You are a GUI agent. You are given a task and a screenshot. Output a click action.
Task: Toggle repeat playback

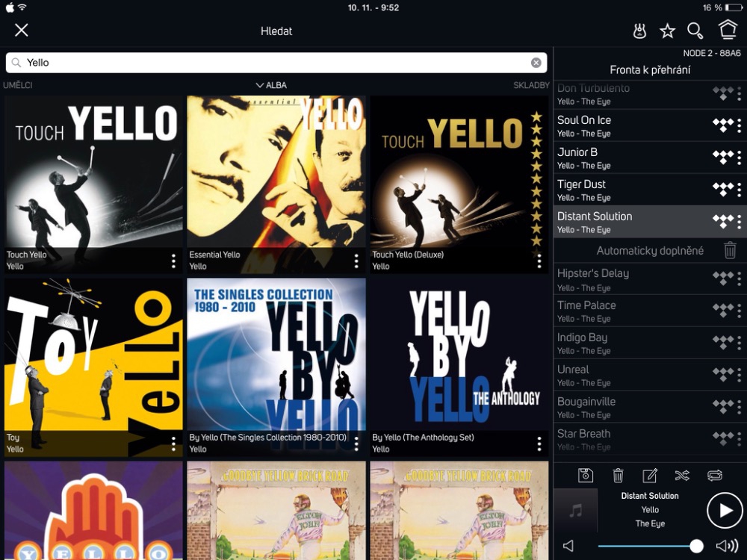click(715, 475)
